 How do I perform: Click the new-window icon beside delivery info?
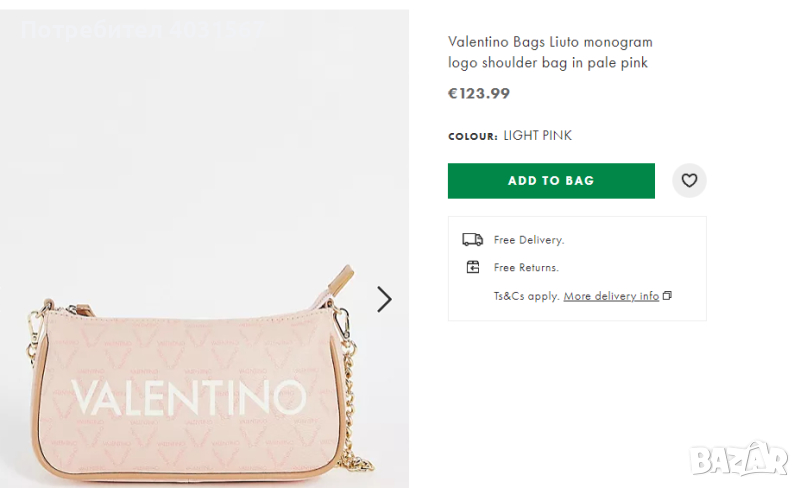pos(668,296)
